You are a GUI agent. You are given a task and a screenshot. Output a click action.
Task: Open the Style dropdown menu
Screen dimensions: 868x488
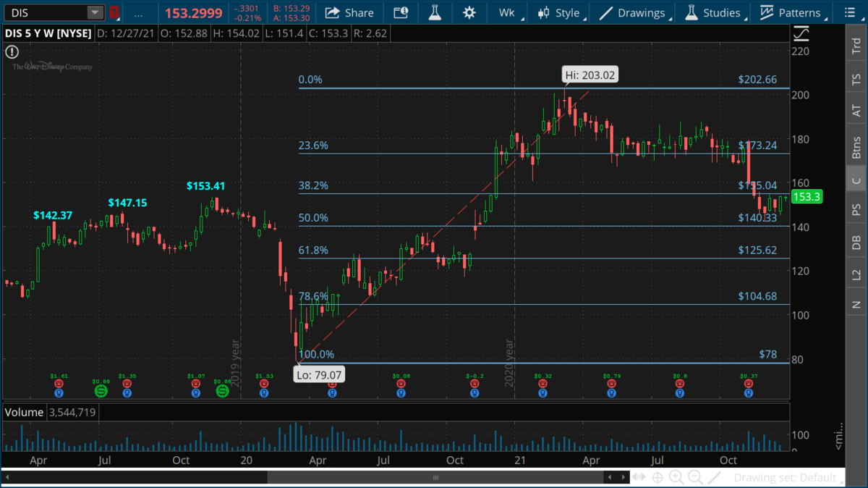[562, 13]
